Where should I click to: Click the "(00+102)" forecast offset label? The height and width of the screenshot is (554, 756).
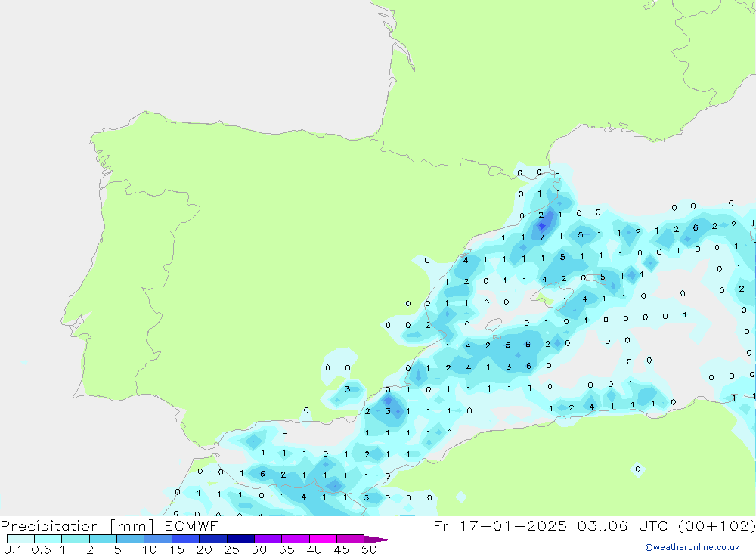coord(715,525)
